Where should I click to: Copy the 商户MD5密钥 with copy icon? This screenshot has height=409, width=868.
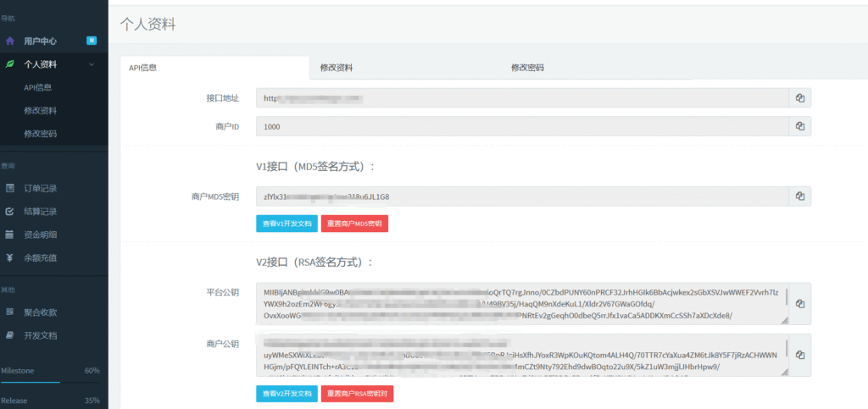point(799,196)
